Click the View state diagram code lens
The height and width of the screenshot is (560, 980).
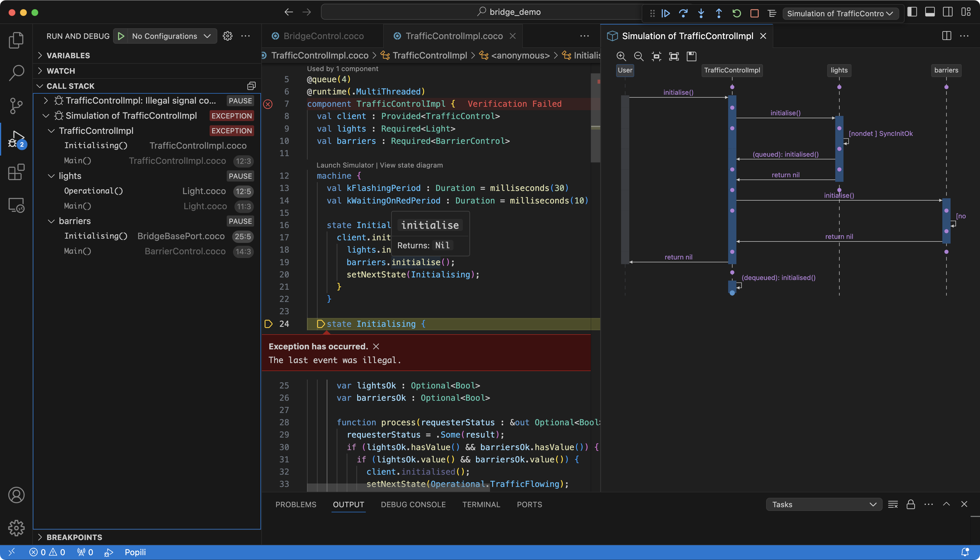pos(411,165)
